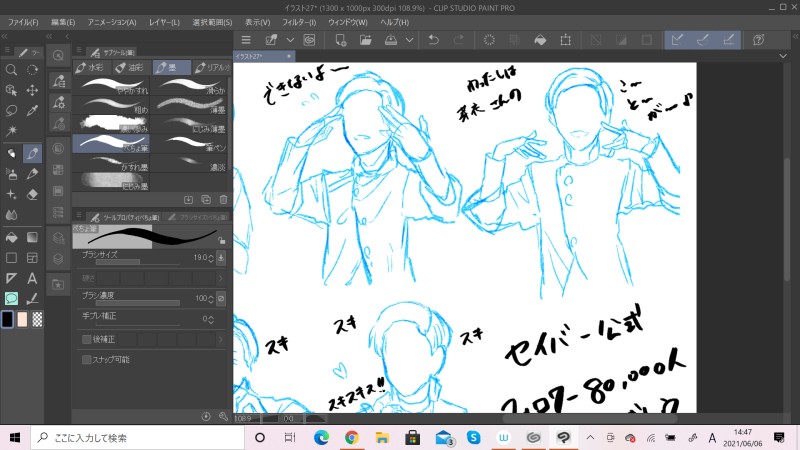Image resolution: width=800 pixels, height=450 pixels.
Task: Open the フィルター(I) menu
Action: [299, 22]
